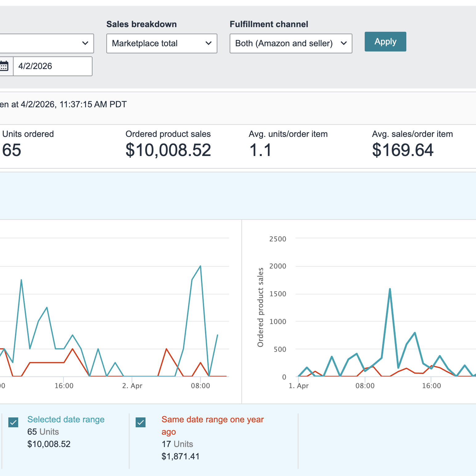Open the Fulfillment channel dropdown

tap(291, 43)
